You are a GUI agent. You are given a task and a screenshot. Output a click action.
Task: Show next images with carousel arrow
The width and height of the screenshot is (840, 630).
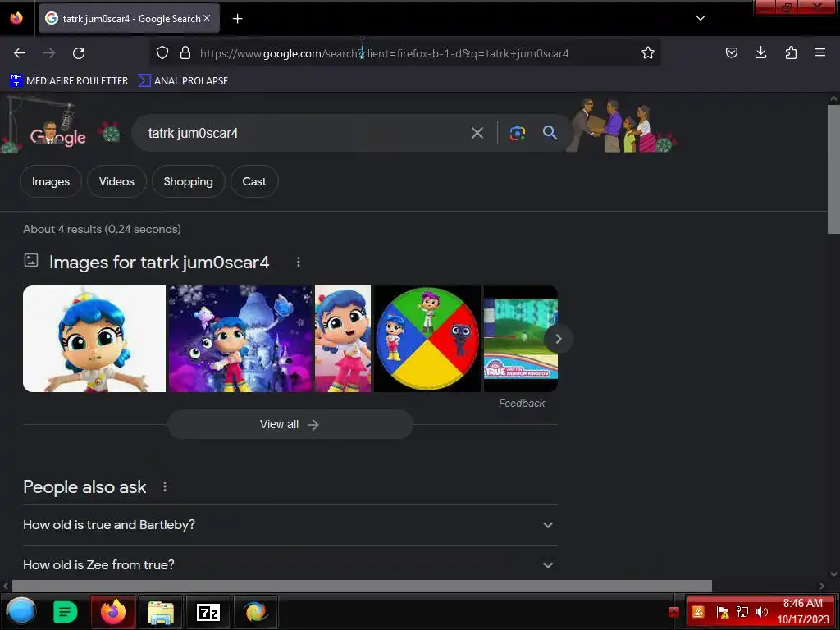coord(558,339)
